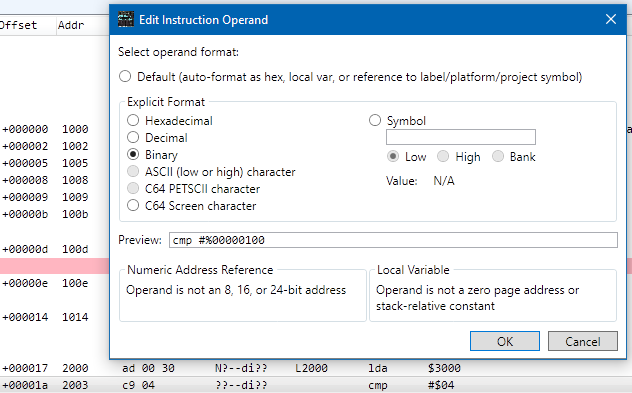The image size is (632, 393).
Task: Select the High symbol part radio
Action: [x=443, y=156]
